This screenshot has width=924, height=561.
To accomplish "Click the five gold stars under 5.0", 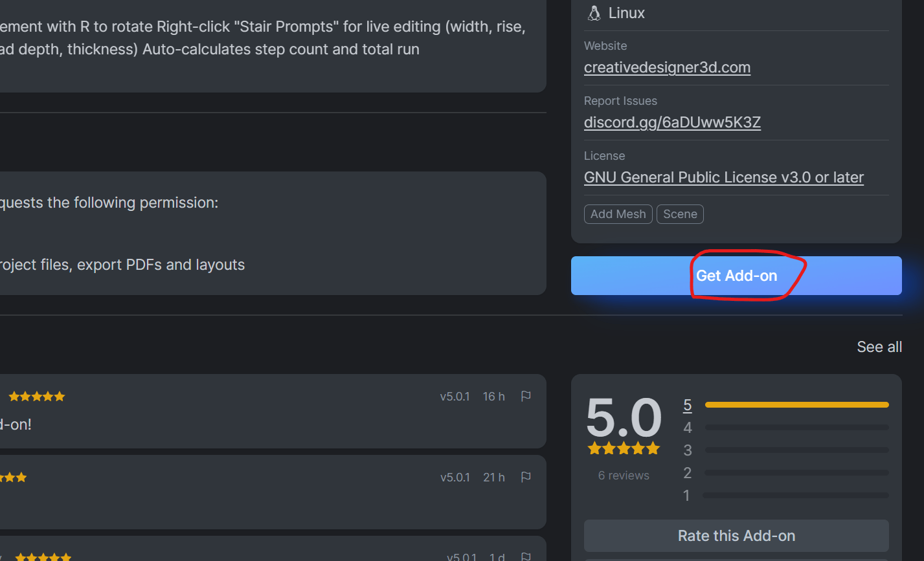I will pos(624,448).
